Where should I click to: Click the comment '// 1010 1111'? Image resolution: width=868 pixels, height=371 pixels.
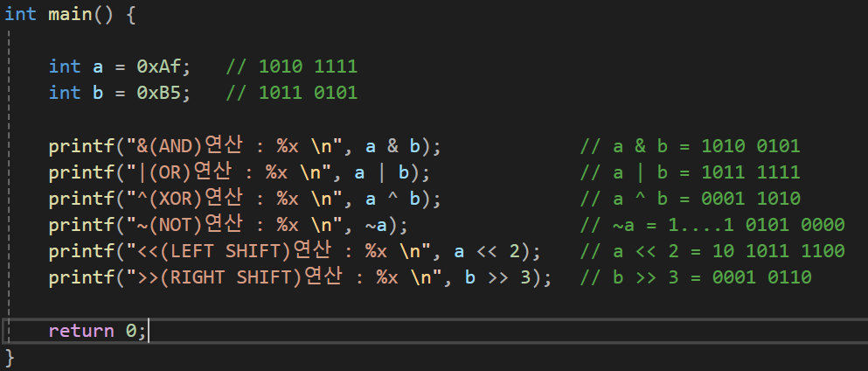point(292,67)
